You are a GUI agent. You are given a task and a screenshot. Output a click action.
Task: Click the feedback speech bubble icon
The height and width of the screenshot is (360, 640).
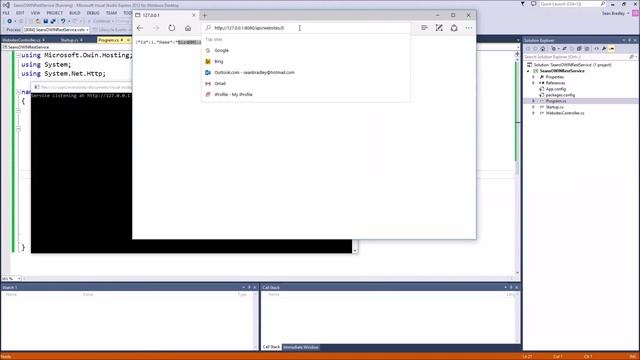[533, 4]
